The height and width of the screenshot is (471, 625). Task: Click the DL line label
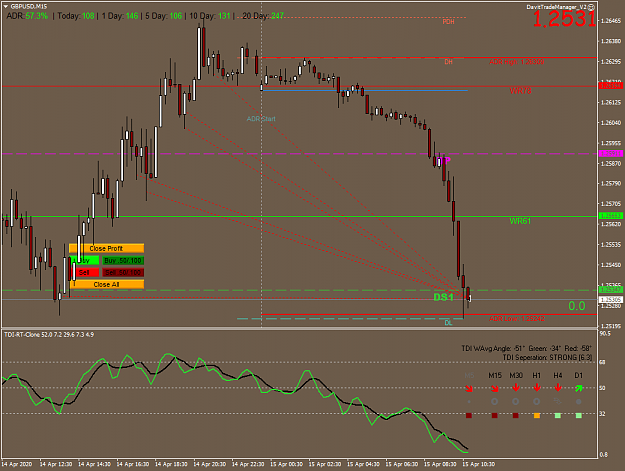[x=448, y=323]
